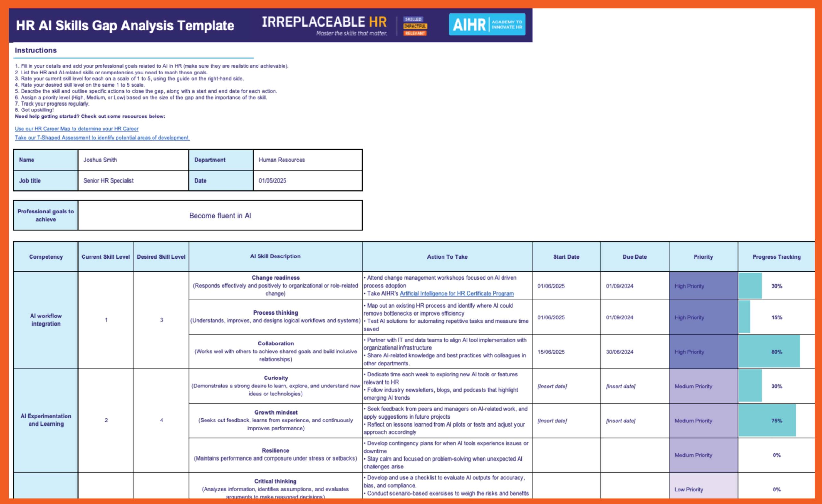Select the AI Skill Description header

click(275, 256)
